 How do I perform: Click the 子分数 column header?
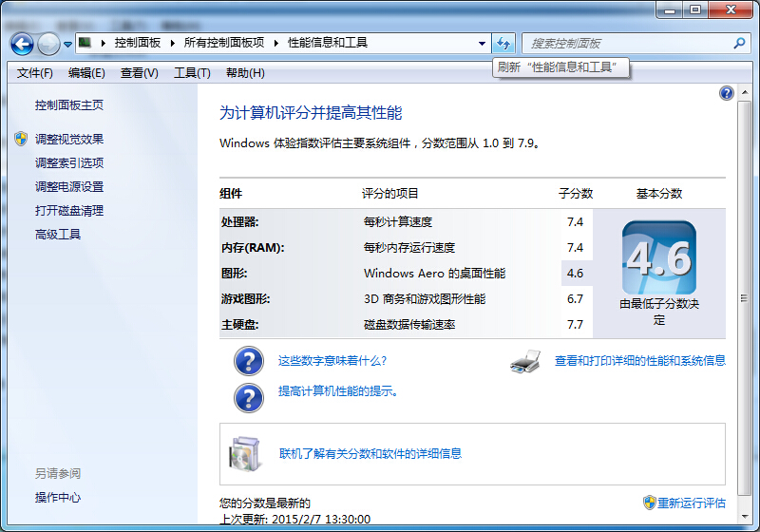[x=576, y=194]
